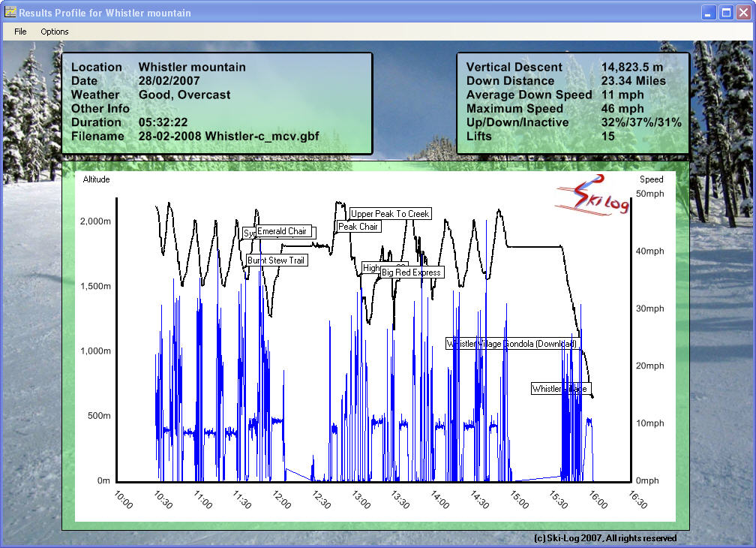Click the Vertical Descent value
The width and height of the screenshot is (756, 548).
pyautogui.click(x=631, y=67)
